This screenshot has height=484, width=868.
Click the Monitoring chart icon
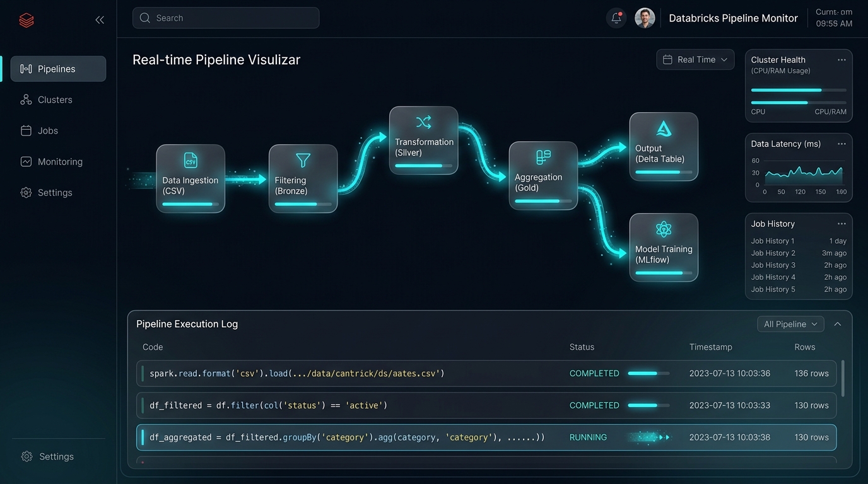tap(26, 161)
